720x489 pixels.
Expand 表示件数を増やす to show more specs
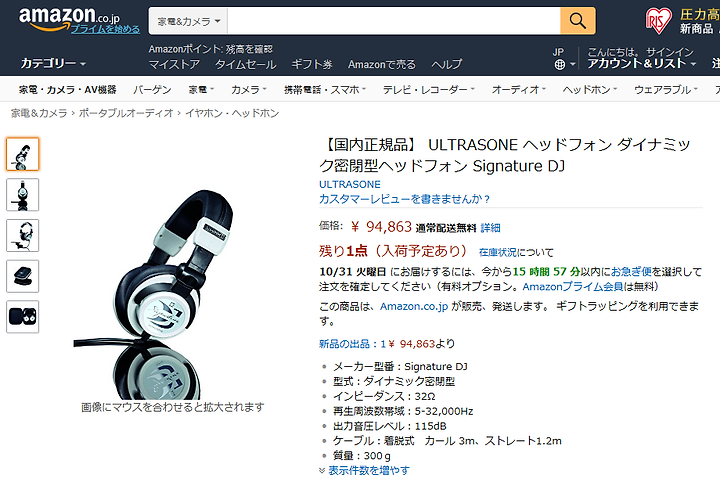click(364, 471)
